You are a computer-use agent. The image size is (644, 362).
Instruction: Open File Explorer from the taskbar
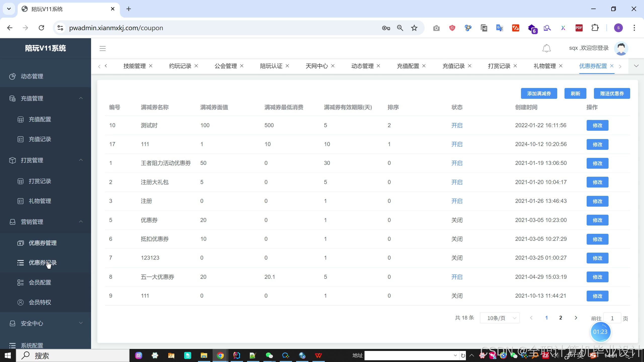pyautogui.click(x=204, y=355)
